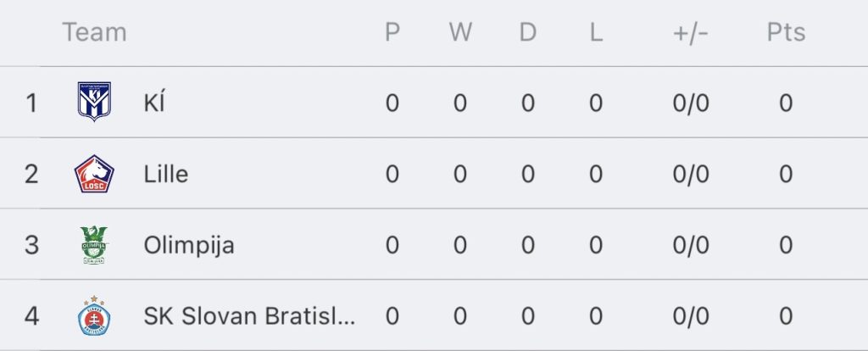Image resolution: width=868 pixels, height=351 pixels.
Task: Open the KÍ team name link
Action: pos(154,103)
